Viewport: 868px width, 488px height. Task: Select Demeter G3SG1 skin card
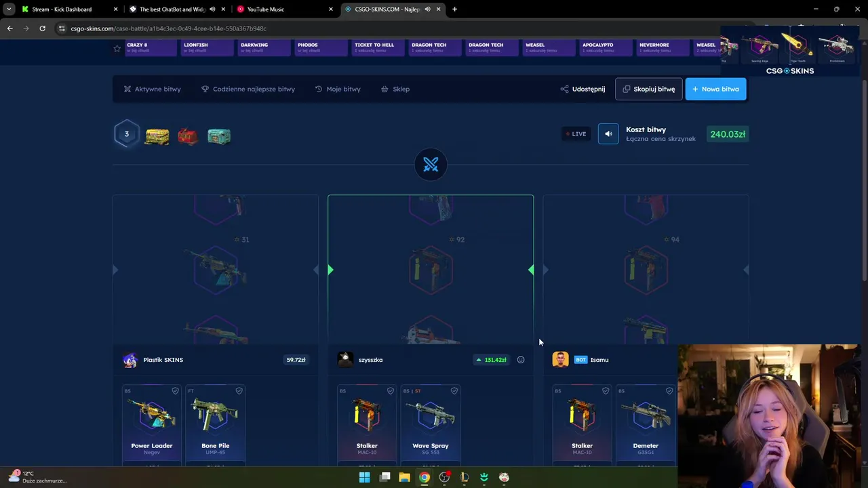646,425
